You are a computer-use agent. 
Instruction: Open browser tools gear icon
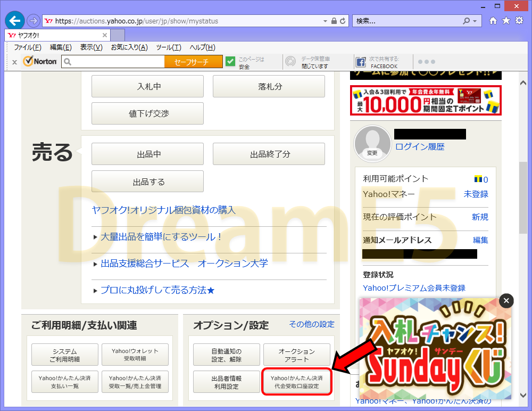click(x=519, y=21)
